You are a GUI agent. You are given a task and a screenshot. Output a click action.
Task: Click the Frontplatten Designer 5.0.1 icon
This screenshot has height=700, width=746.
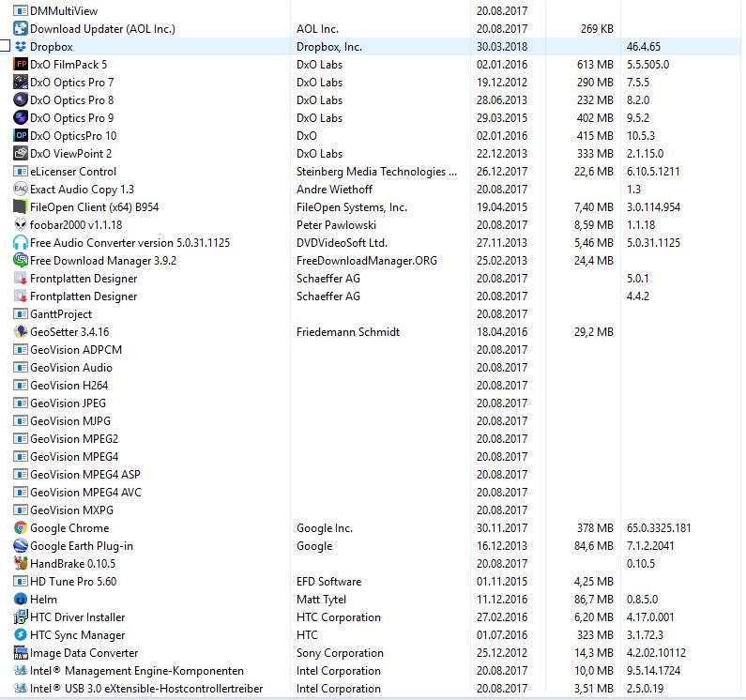[21, 279]
